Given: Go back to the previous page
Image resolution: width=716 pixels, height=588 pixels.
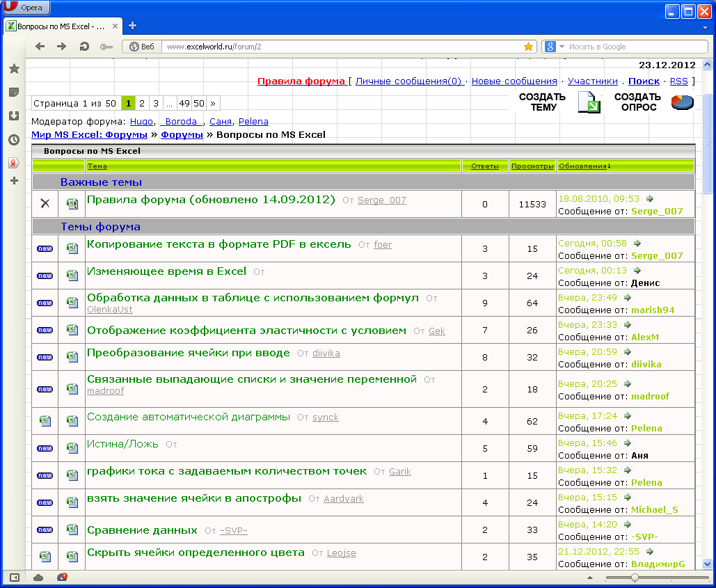Looking at the screenshot, I should (40, 47).
